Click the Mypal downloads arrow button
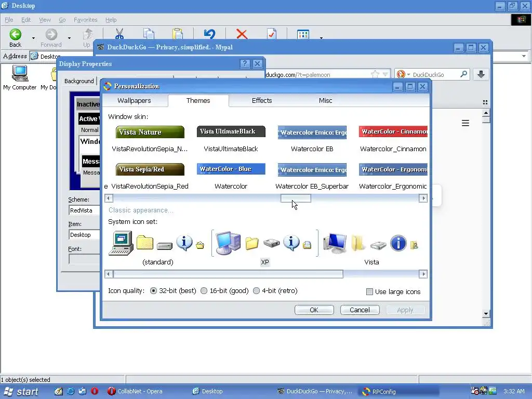This screenshot has height=399, width=532. click(481, 74)
